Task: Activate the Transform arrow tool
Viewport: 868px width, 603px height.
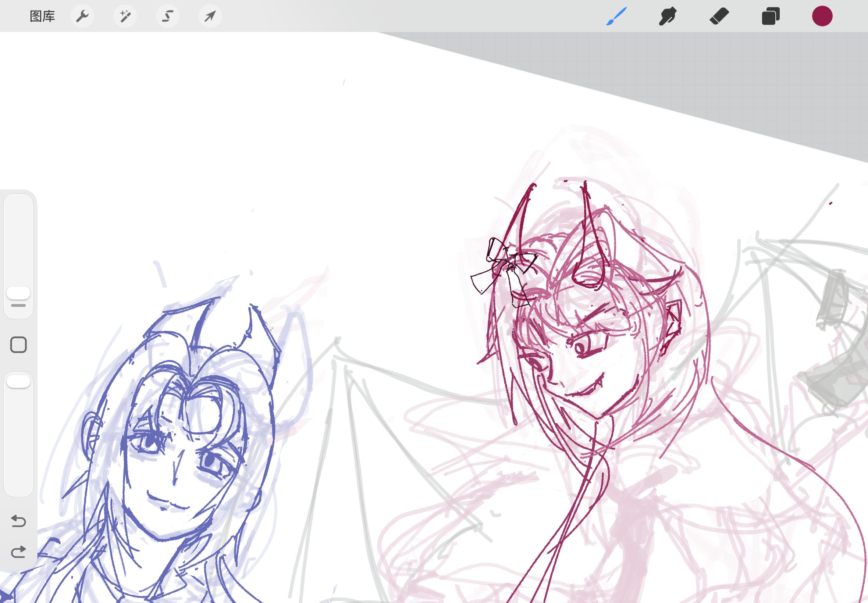Action: pyautogui.click(x=210, y=16)
